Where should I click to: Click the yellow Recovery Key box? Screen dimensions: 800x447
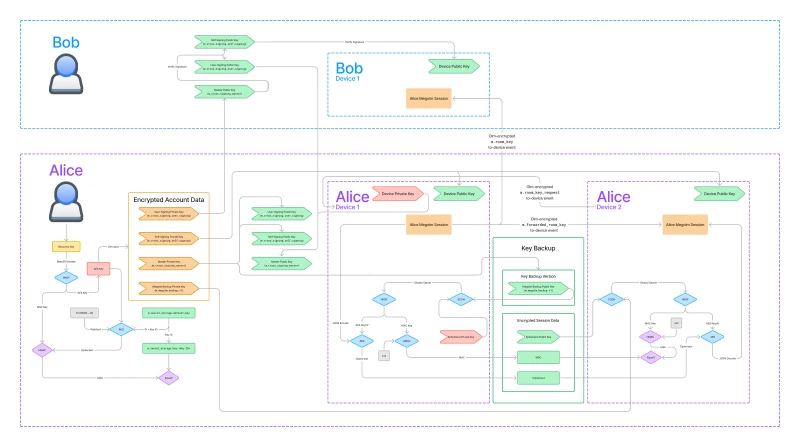coord(66,246)
